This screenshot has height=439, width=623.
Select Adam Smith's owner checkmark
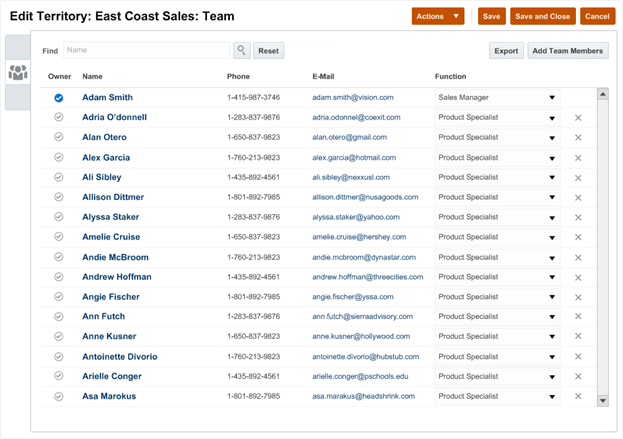point(59,98)
